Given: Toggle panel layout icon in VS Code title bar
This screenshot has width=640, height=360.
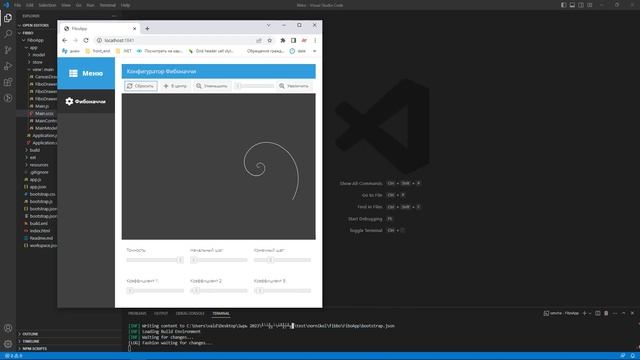Looking at the screenshot, I should point(572,5).
